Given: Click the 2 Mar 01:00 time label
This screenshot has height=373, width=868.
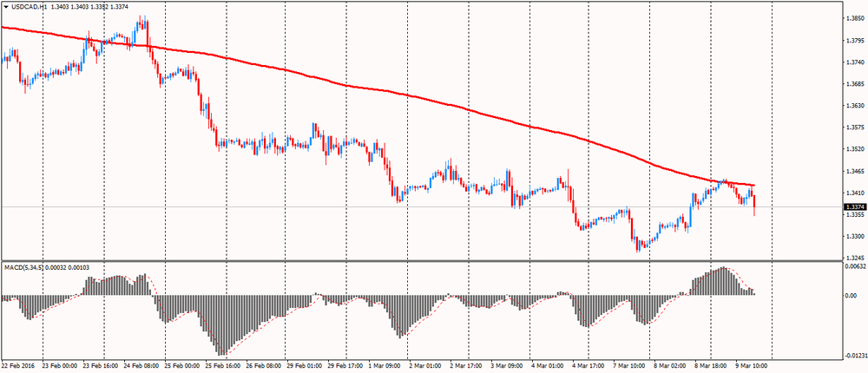Looking at the screenshot, I should coord(425,366).
